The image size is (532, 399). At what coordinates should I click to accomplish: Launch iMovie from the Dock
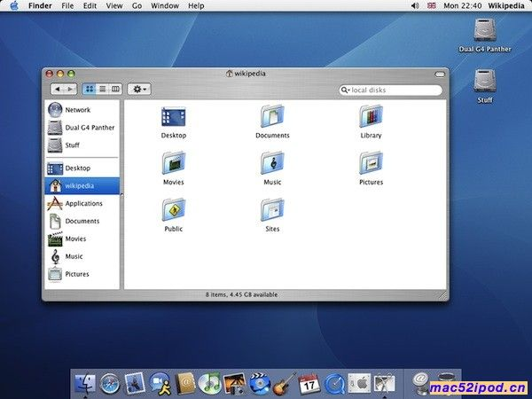pos(260,384)
